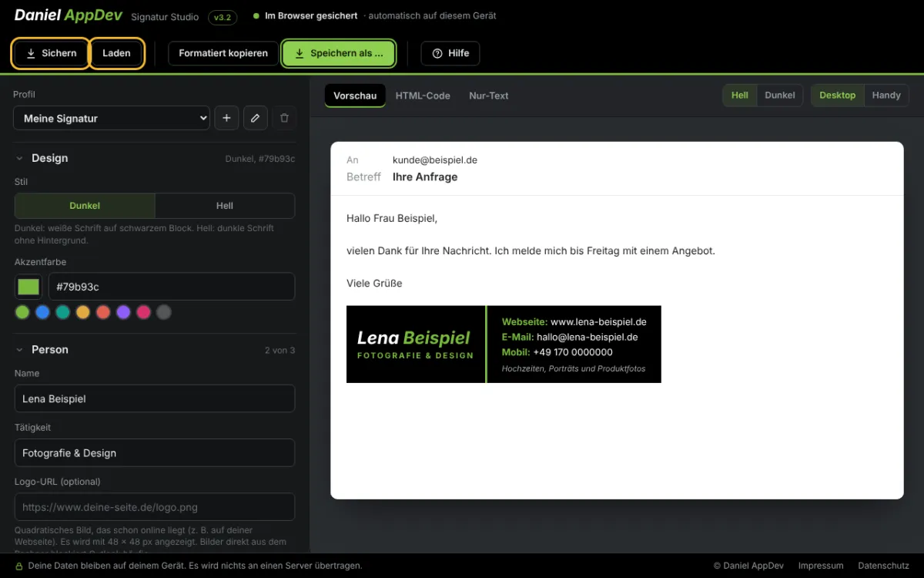Click the Lena Beispiel name in signature preview
The height and width of the screenshot is (578, 924).
tap(413, 338)
